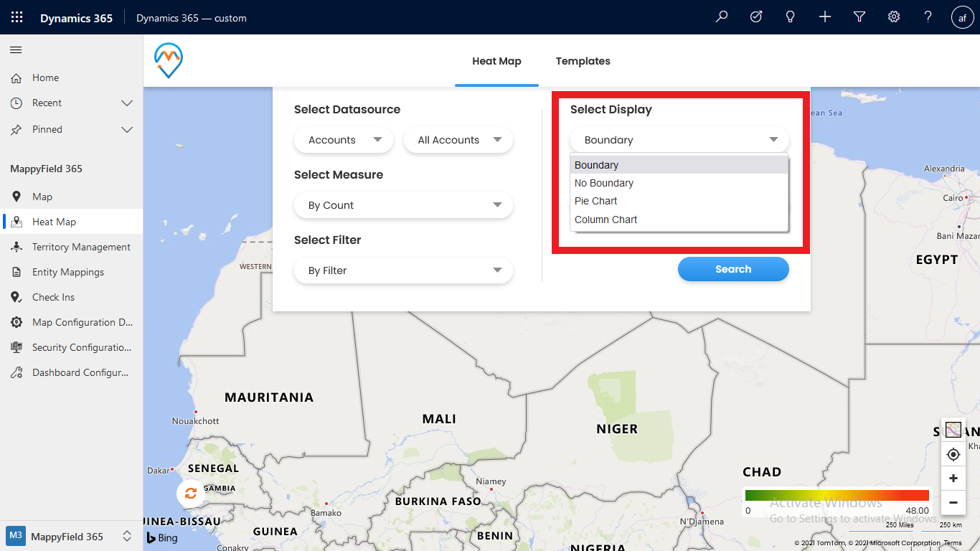980x551 pixels.
Task: Click the Map Configuration gear icon
Action: 17,322
